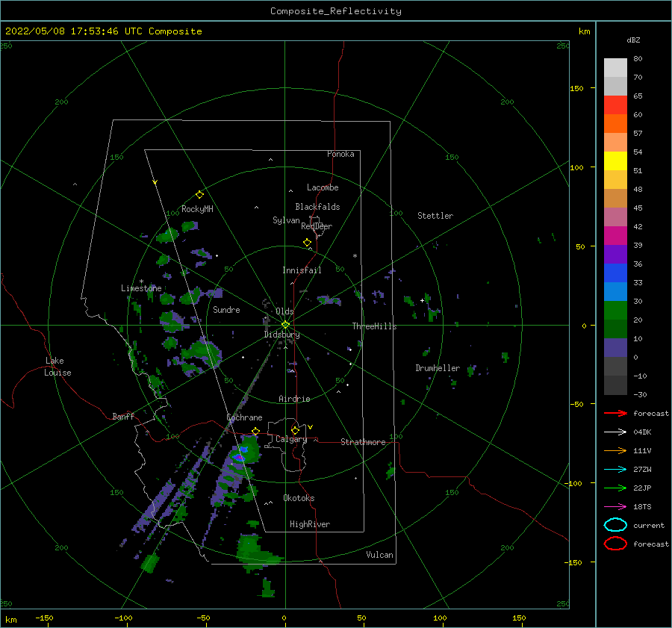
Task: Click the Lake Louise label
Action: (x=57, y=367)
